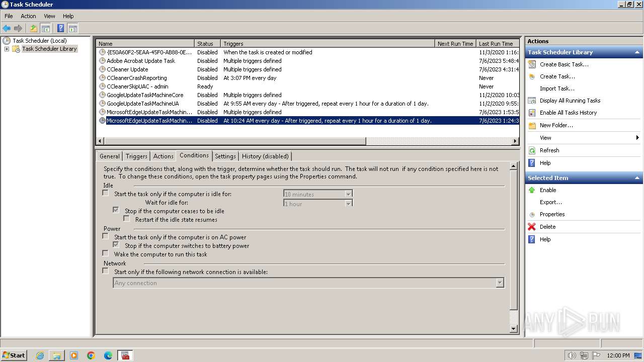The width and height of the screenshot is (644, 362).
Task: Click the Refresh icon in Actions pane
Action: [x=532, y=150]
